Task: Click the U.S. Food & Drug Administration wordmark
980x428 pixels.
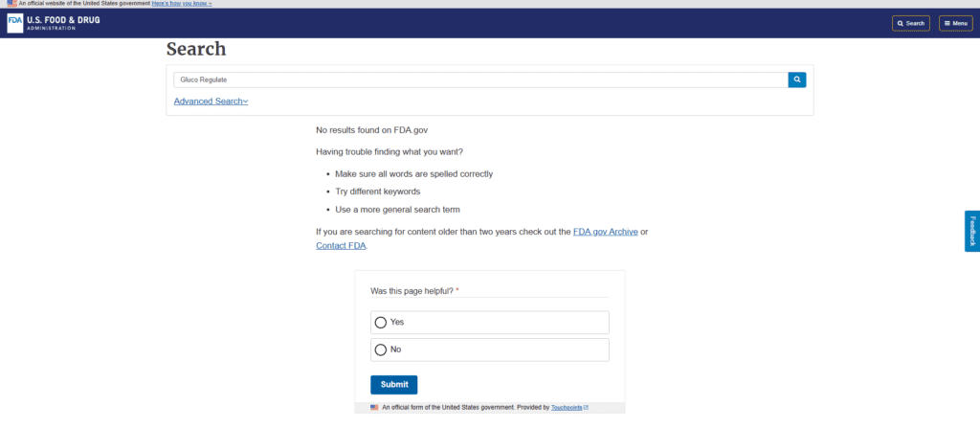Action: pos(63,23)
